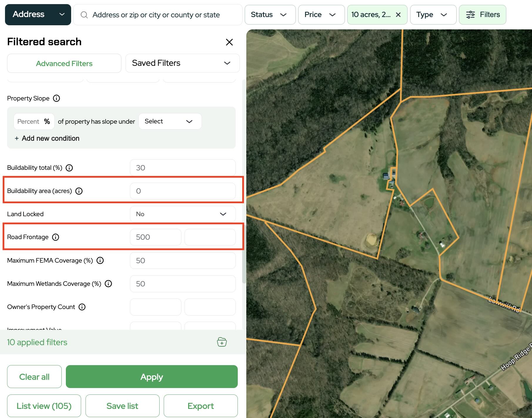Screen dimensions: 532x418
Task: Close the Filtered search panel
Action: pyautogui.click(x=229, y=42)
